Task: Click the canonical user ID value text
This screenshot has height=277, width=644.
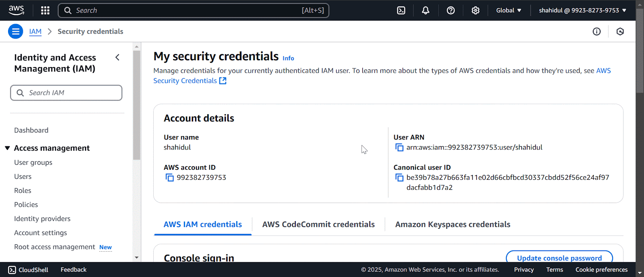Action: (x=508, y=183)
